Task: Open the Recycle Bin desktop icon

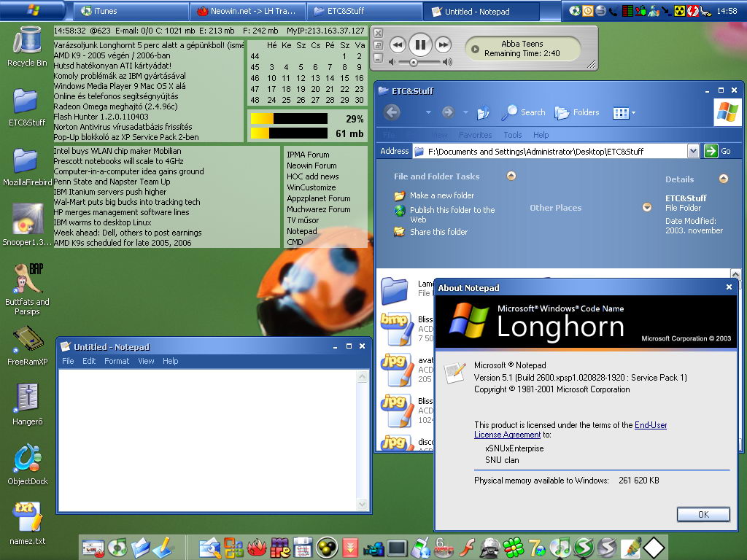Action: pyautogui.click(x=27, y=46)
